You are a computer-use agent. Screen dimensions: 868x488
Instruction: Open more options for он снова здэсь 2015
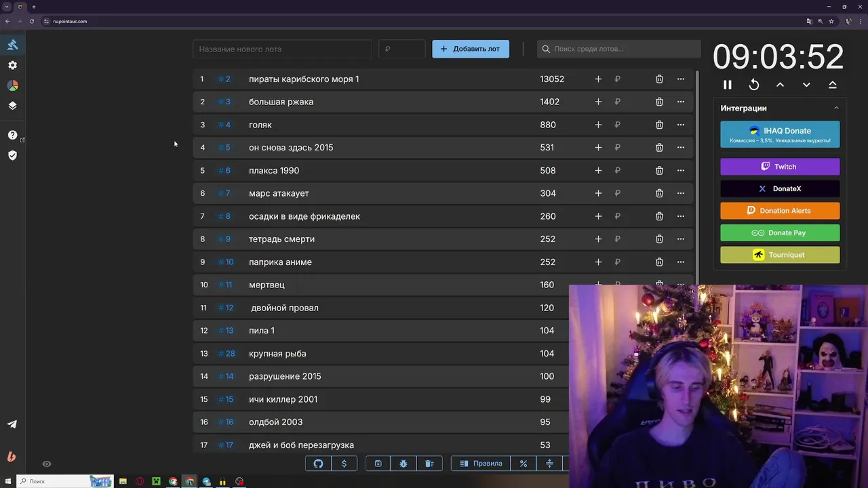pos(681,148)
